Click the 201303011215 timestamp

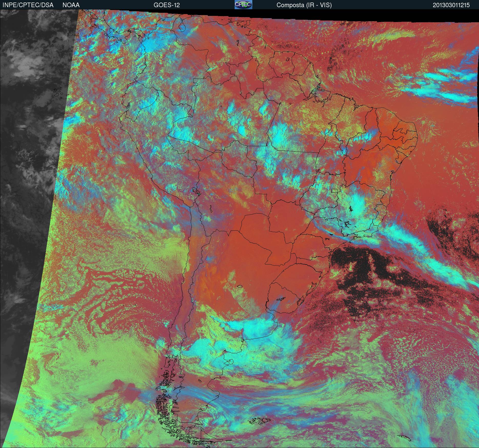pyautogui.click(x=451, y=5)
